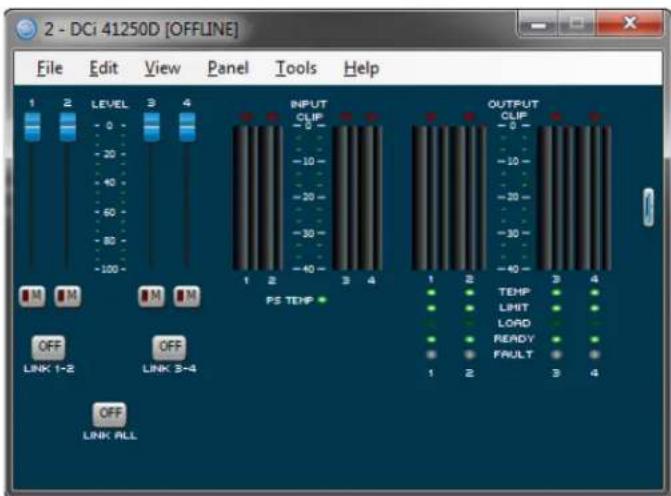The height and width of the screenshot is (496, 671).
Task: Close the DCi 41250D window
Action: click(x=630, y=24)
